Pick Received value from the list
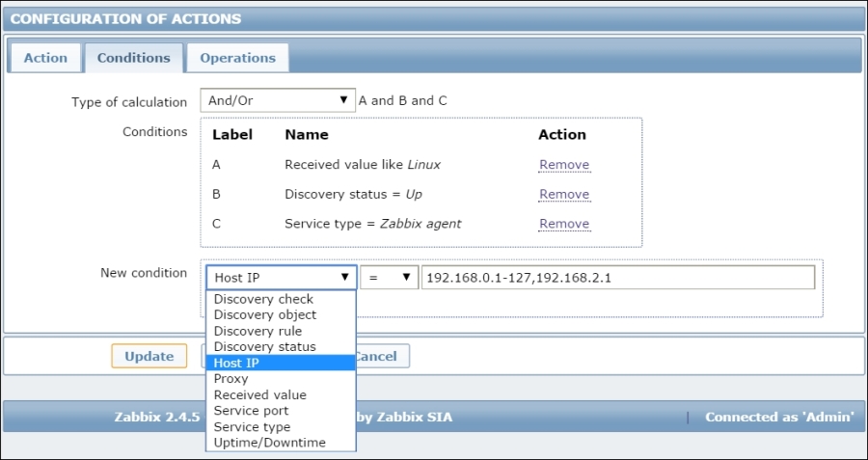 [259, 394]
